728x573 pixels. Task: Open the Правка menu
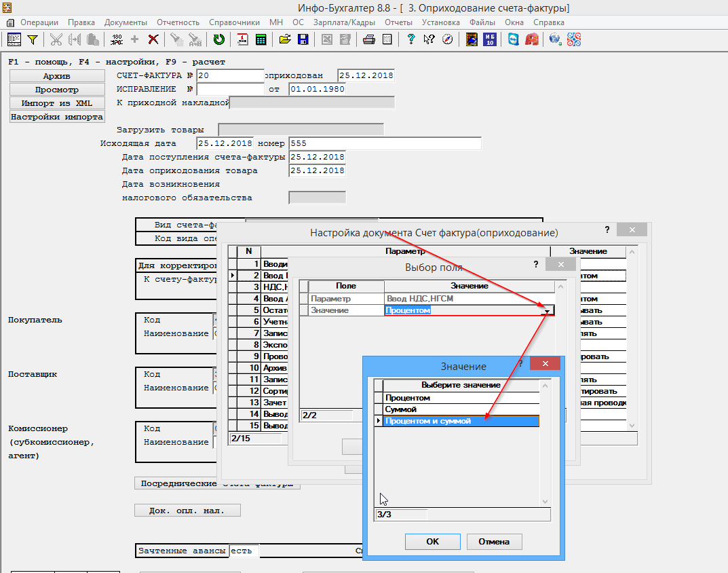click(81, 22)
